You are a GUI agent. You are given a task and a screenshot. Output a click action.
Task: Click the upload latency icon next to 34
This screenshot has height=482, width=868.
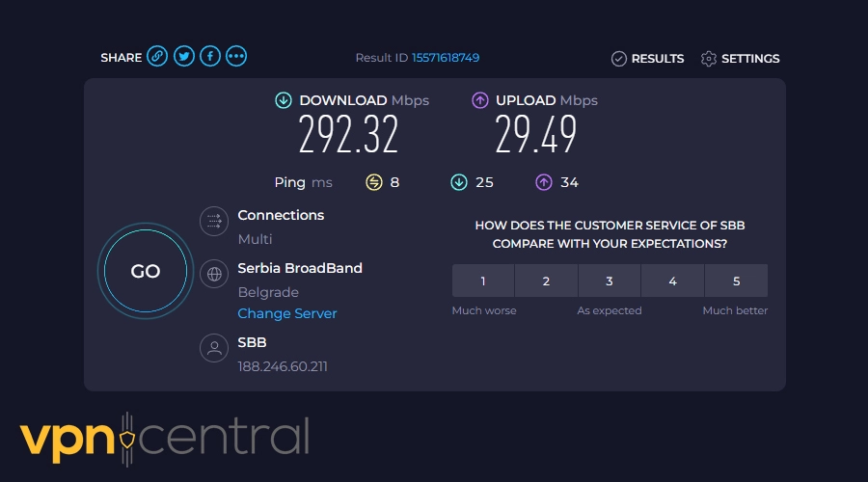[x=544, y=182]
